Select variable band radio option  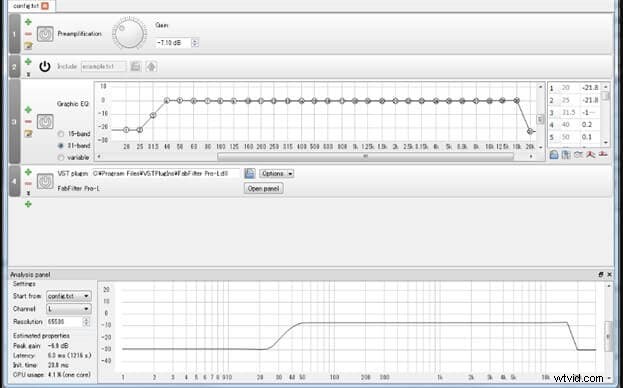pyautogui.click(x=61, y=158)
